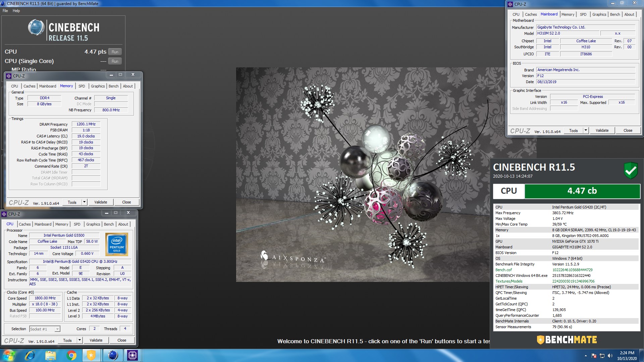The height and width of the screenshot is (362, 644).
Task: Click CPU-Z icon in Memory window titlebar
Action: tap(9, 76)
